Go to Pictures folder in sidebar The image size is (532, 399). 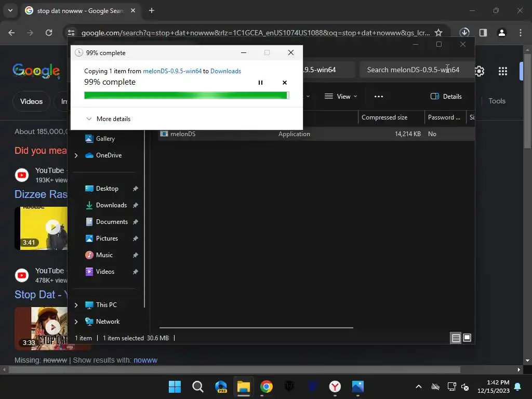107,238
